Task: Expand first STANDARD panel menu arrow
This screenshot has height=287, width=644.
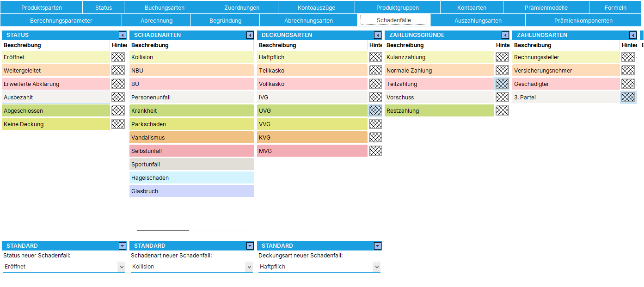Action: [x=123, y=246]
